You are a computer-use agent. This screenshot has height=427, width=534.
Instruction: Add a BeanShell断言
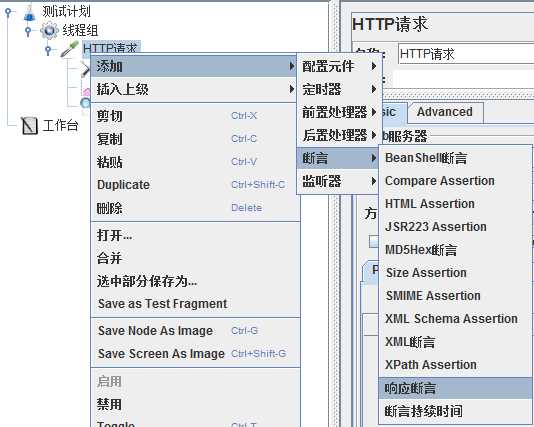pyautogui.click(x=455, y=158)
